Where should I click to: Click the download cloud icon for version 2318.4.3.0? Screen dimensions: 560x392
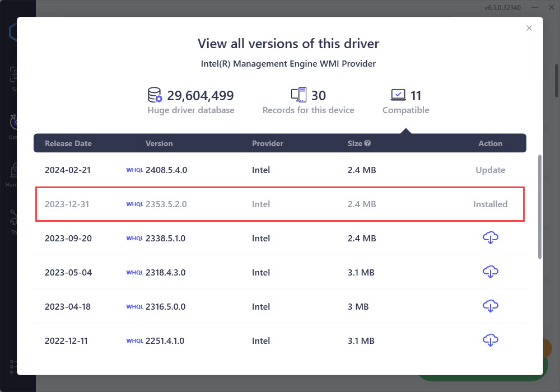[x=490, y=272]
